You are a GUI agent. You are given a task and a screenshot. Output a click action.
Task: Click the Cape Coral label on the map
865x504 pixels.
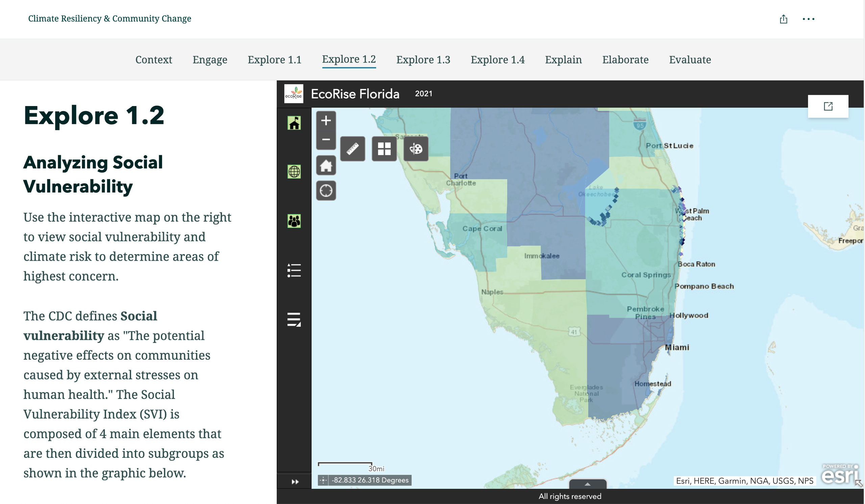tap(482, 228)
